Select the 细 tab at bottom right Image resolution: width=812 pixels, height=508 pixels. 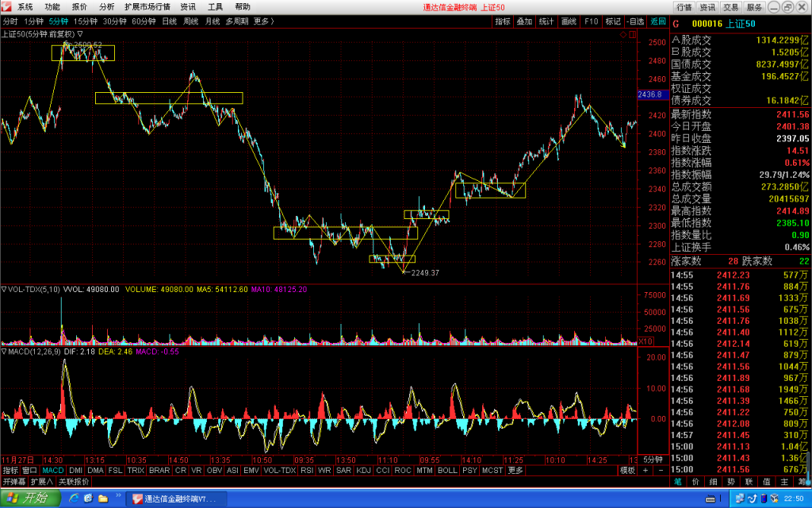(713, 482)
